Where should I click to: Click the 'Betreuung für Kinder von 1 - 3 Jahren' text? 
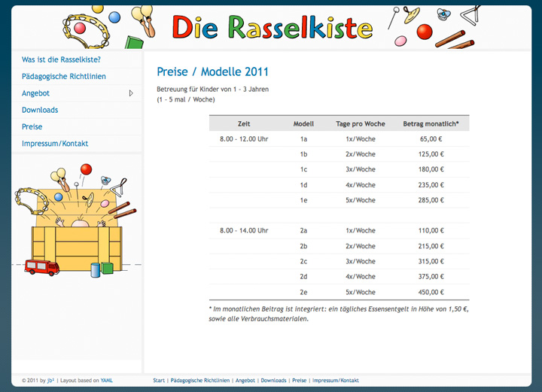click(212, 89)
